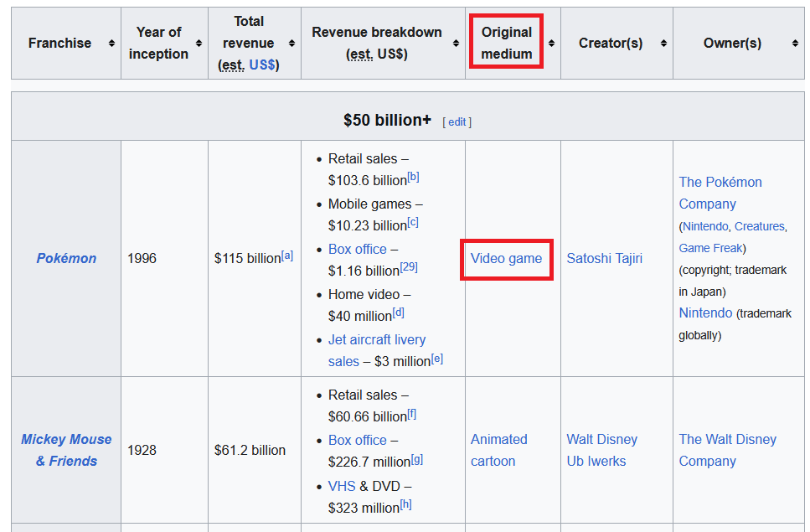
Task: Open Nintendo link before trademark globally
Action: [x=705, y=313]
